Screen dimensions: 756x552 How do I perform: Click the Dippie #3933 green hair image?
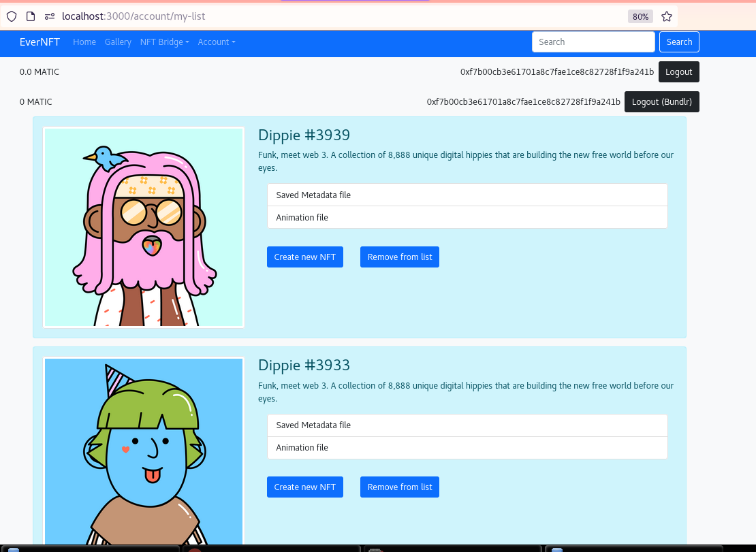[144, 451]
